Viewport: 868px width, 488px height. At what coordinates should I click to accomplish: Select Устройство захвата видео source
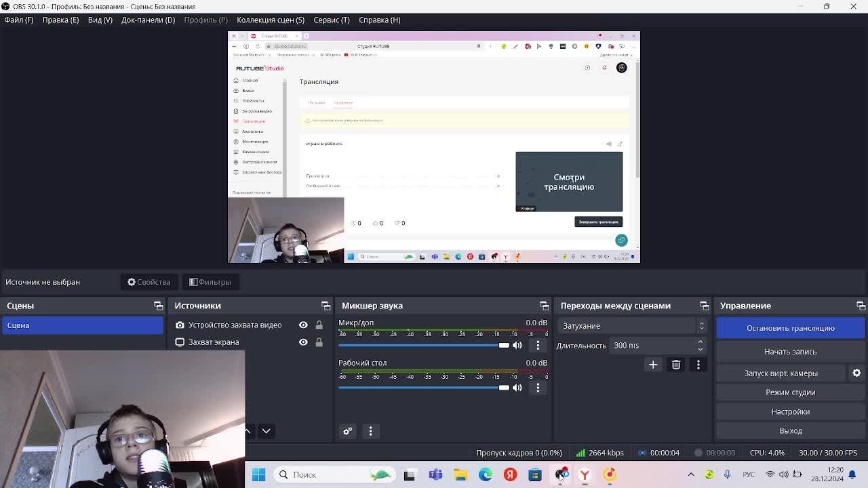pyautogui.click(x=235, y=325)
